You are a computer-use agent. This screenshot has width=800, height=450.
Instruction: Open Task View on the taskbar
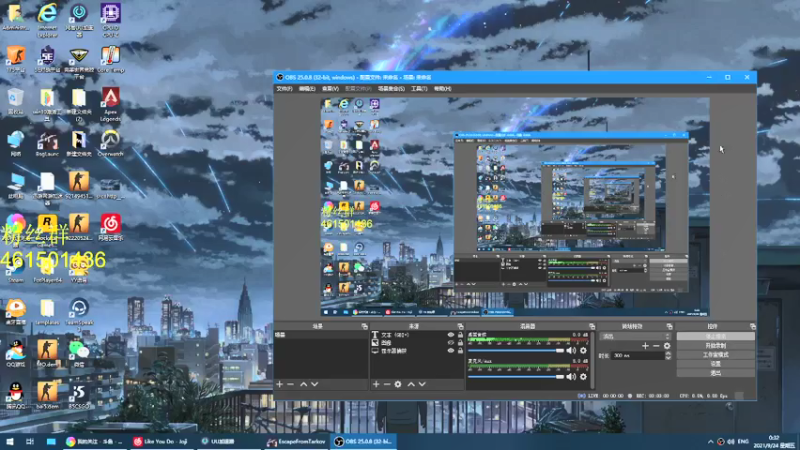[x=30, y=441]
